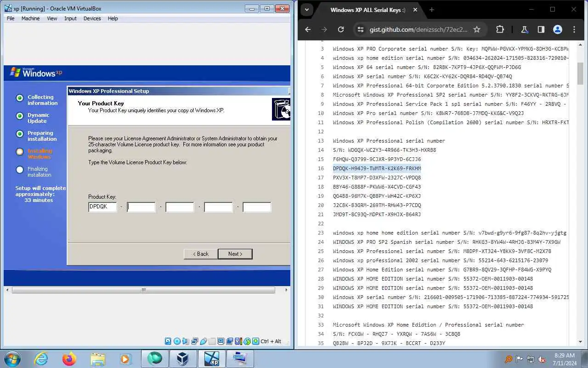Screen dimensions: 588x368
Task: Click the display indicator in VirtualBox status bar
Action: [x=220, y=341]
